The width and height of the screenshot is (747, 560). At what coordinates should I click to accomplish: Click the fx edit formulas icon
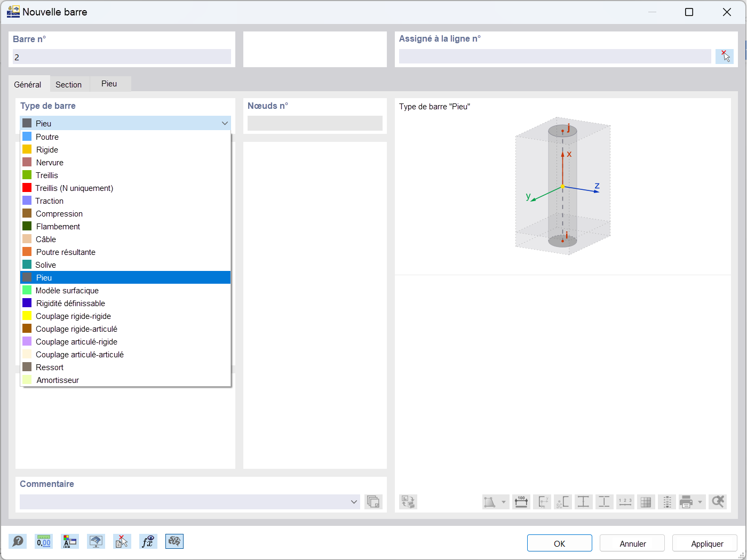point(148,541)
